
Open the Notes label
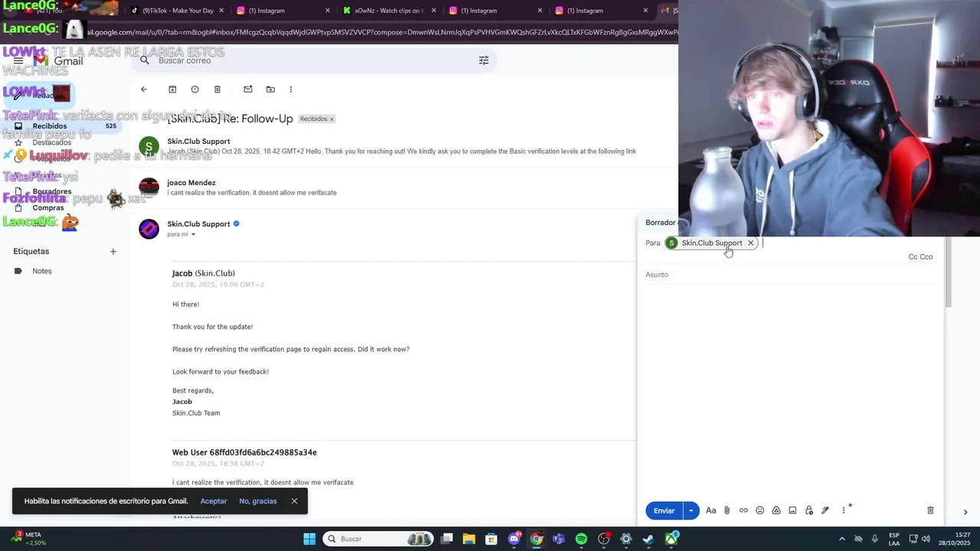(42, 271)
